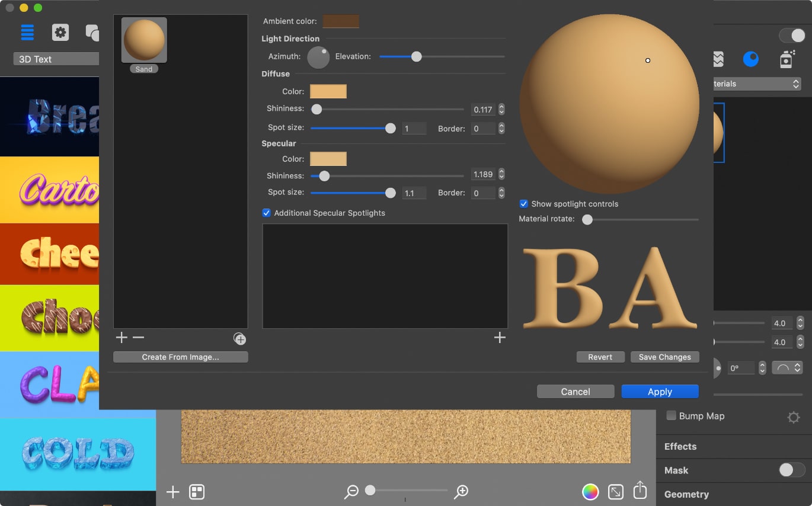The width and height of the screenshot is (812, 506).
Task: Disable Show spotlight controls
Action: click(x=524, y=203)
